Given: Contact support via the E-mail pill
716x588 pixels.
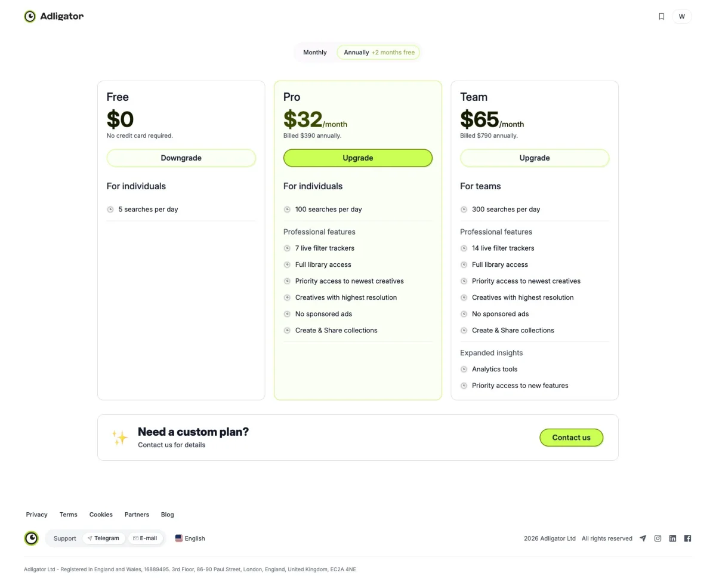Looking at the screenshot, I should coord(145,538).
